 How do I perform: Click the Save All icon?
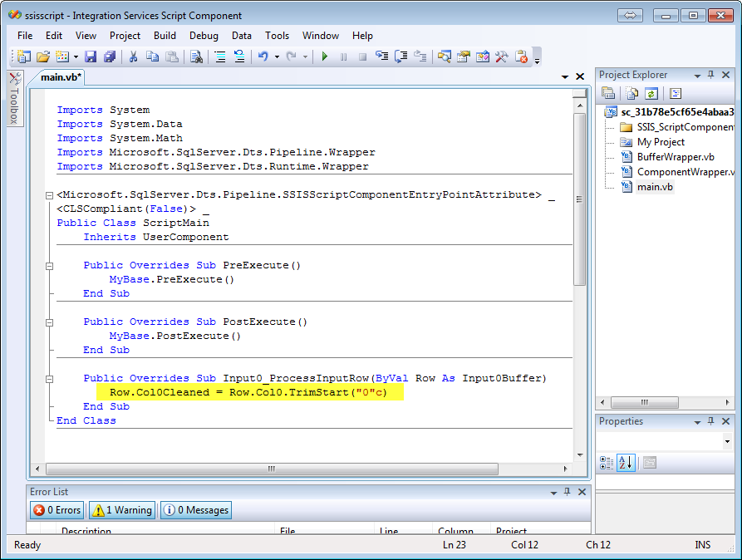110,56
